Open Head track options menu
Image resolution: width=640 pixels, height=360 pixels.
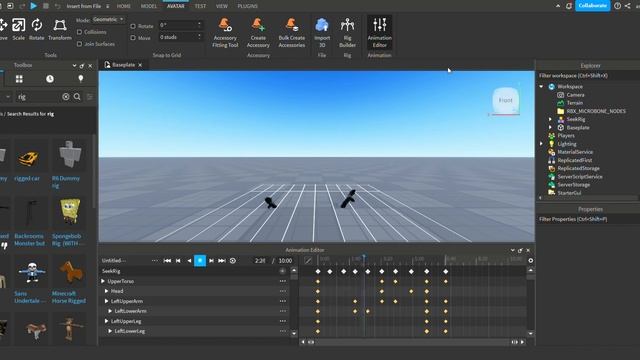coord(282,291)
